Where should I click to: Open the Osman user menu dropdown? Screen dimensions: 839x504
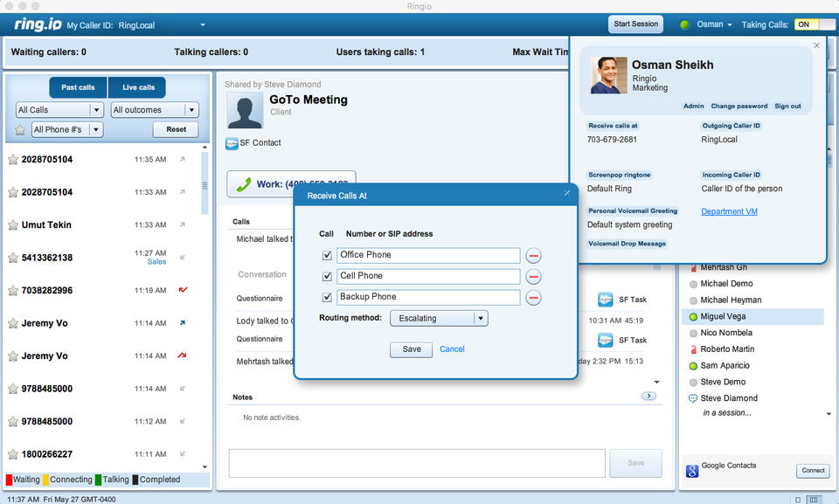pos(714,24)
